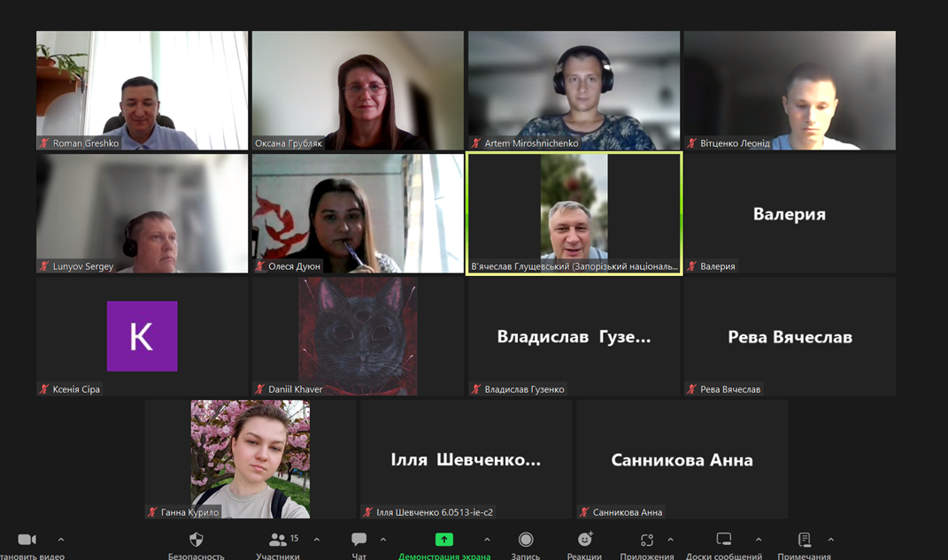Open the Приложения apps icon
Image resolution: width=948 pixels, height=560 pixels.
[x=647, y=540]
